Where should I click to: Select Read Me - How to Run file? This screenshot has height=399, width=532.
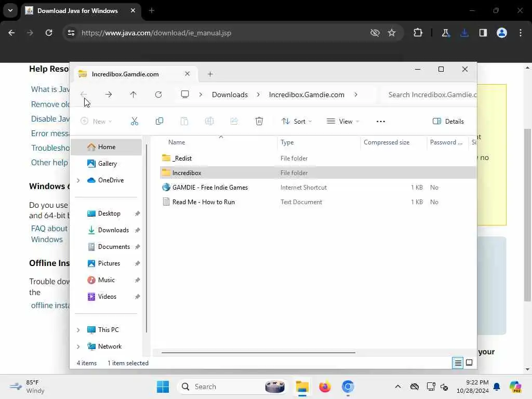(x=204, y=202)
